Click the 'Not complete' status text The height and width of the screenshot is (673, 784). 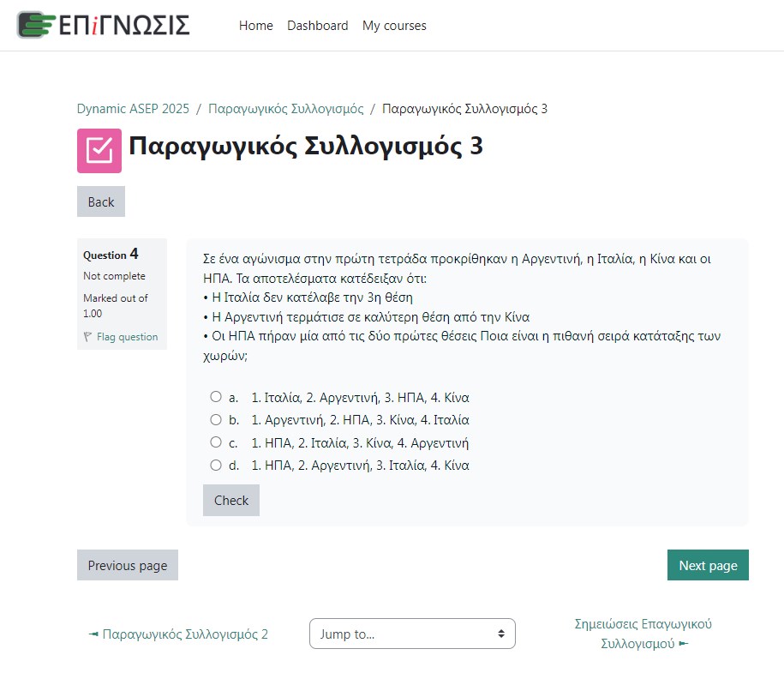pyautogui.click(x=114, y=276)
